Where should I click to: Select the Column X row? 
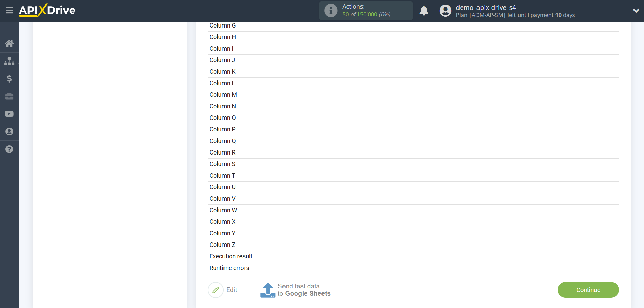413,222
